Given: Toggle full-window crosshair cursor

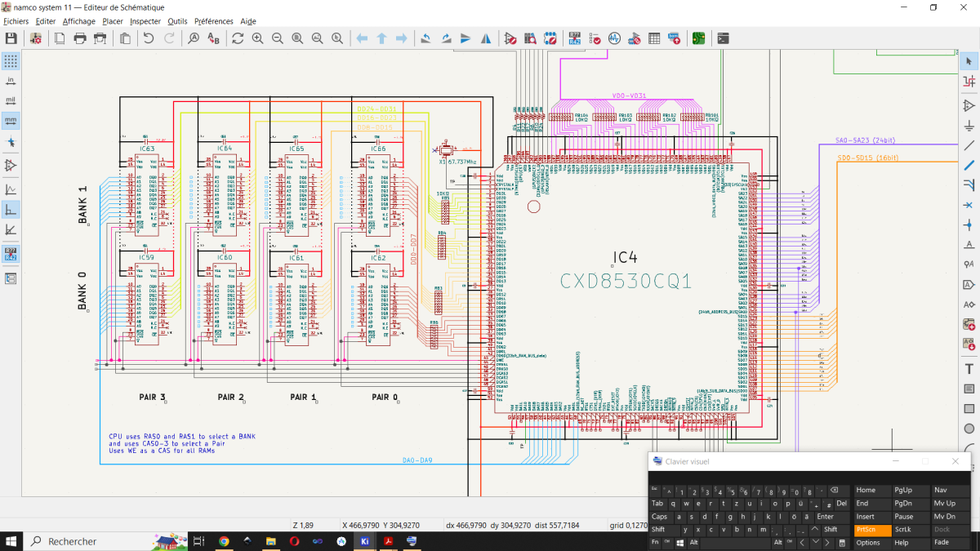Looking at the screenshot, I should pyautogui.click(x=11, y=141).
